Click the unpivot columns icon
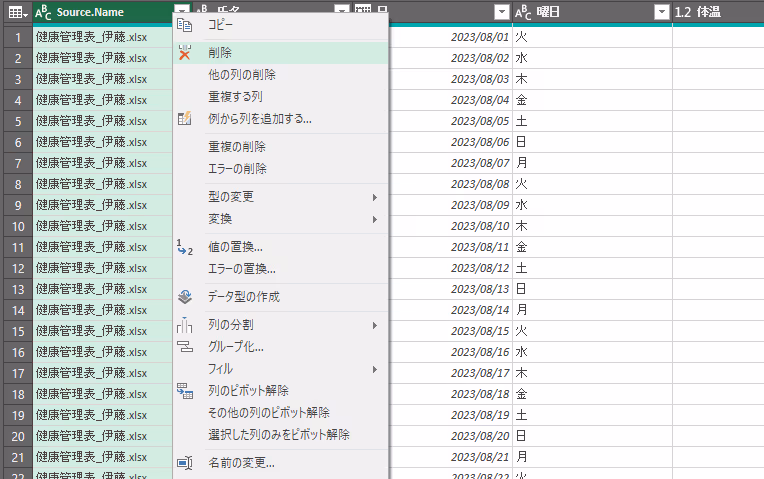 tap(185, 391)
